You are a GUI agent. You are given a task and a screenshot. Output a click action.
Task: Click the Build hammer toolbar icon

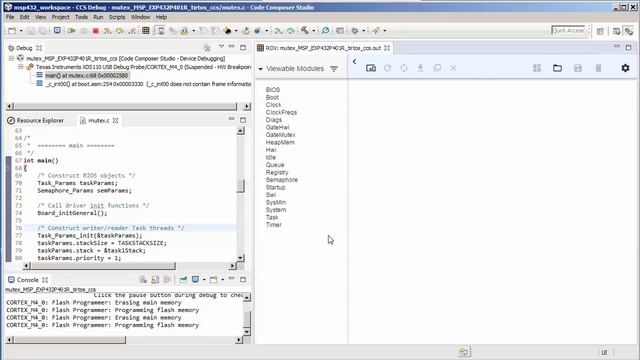click(304, 31)
